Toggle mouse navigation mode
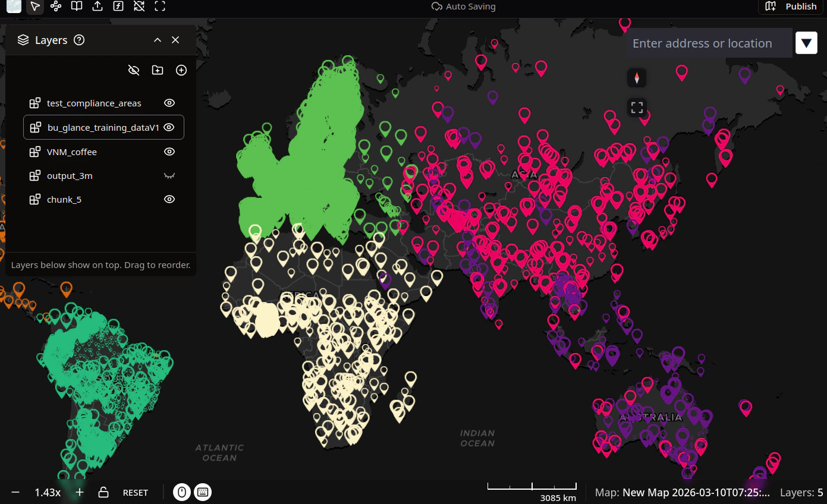 tap(182, 492)
